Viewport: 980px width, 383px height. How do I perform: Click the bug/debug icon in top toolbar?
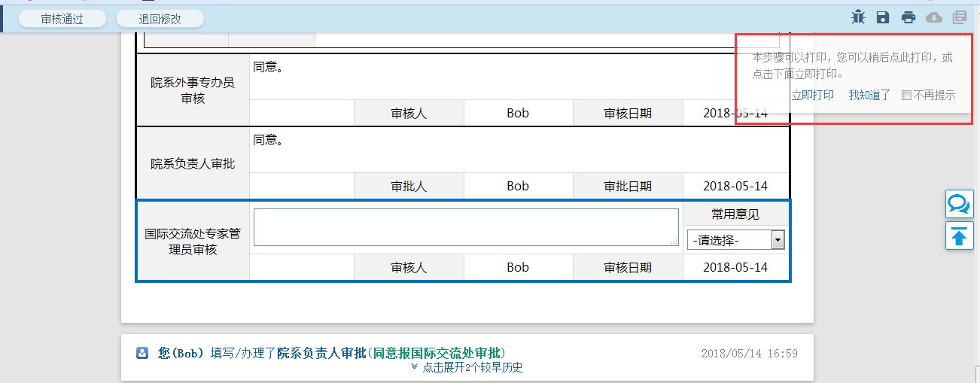tap(858, 17)
